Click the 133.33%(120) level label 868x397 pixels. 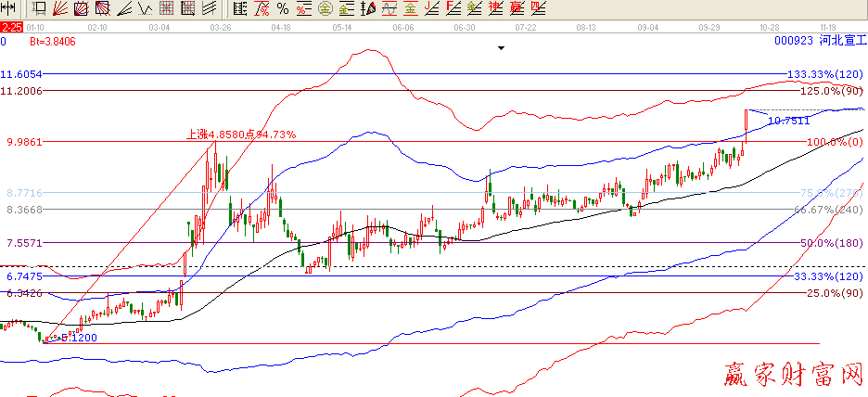coord(824,74)
